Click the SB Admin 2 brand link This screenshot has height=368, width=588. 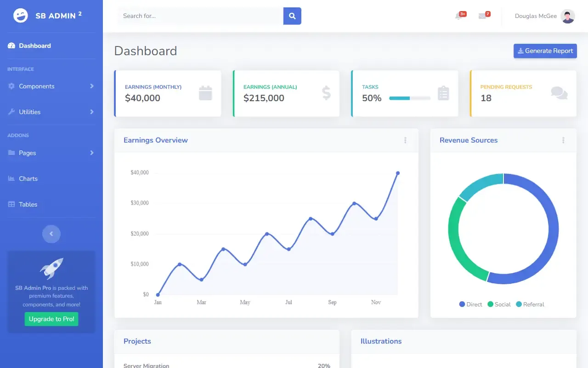[51, 16]
